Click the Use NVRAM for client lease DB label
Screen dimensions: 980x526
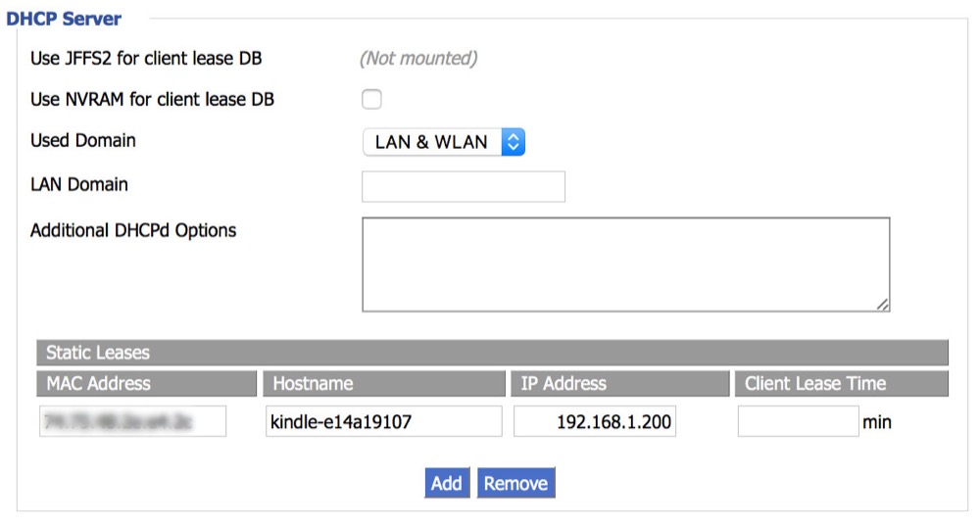(x=153, y=99)
